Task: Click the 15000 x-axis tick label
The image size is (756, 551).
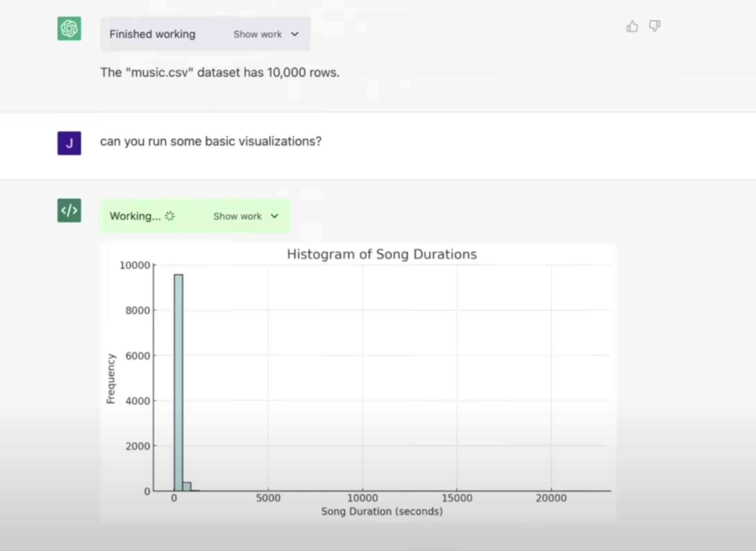Action: (x=457, y=498)
